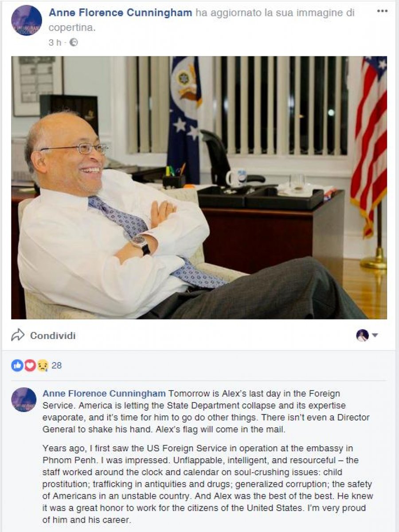399x532 pixels.
Task: Click the Condividi share arrow icon
Action: (x=18, y=335)
